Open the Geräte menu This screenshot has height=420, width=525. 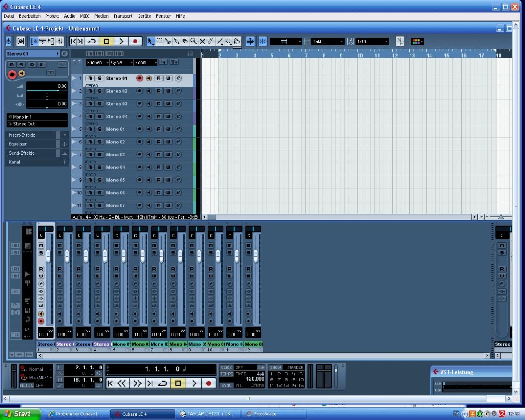[x=144, y=16]
